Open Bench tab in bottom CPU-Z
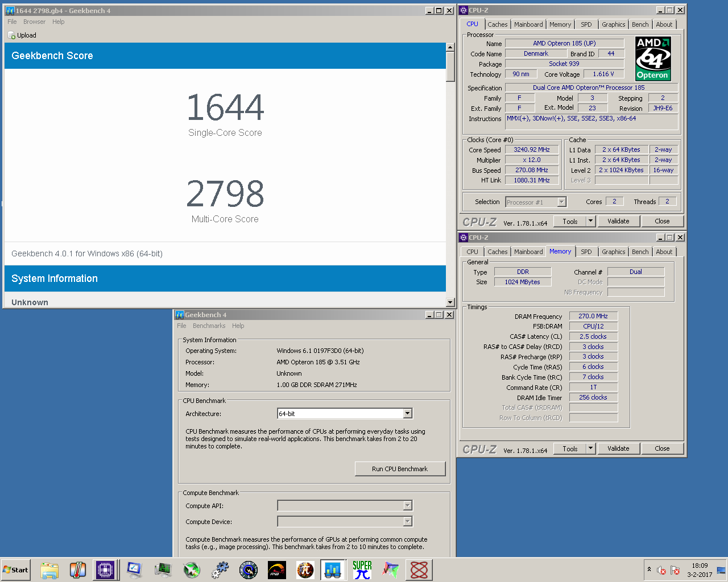 point(640,252)
